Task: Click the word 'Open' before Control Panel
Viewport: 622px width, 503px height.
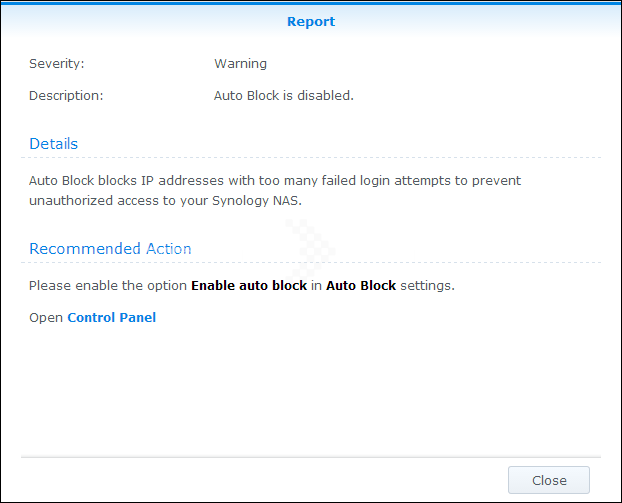Action: tap(46, 318)
